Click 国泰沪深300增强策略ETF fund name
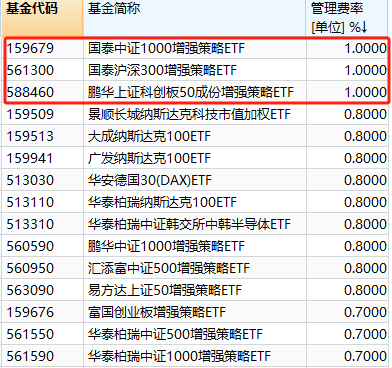The width and height of the screenshot is (392, 368). [x=162, y=70]
